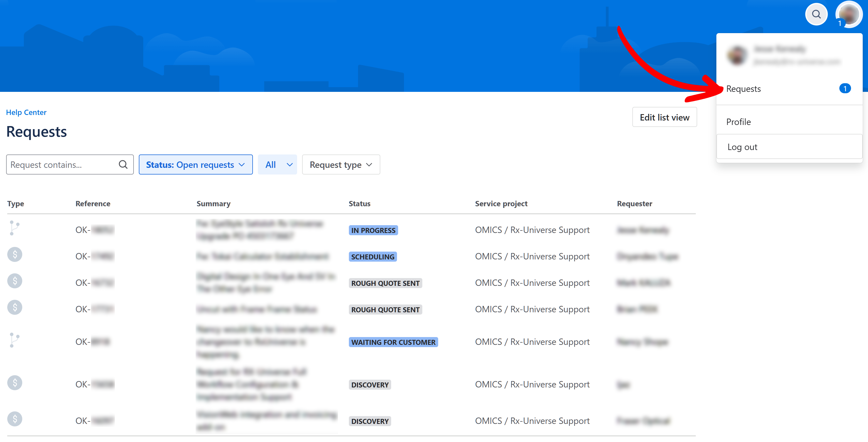The height and width of the screenshot is (442, 868).
Task: Follow the Help Center breadcrumb link
Action: (x=26, y=112)
